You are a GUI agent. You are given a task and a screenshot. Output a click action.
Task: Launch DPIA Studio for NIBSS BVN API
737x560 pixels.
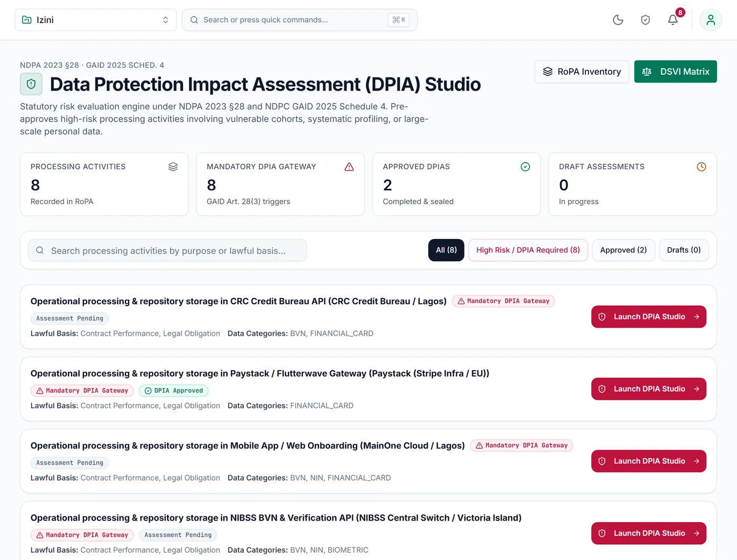click(649, 533)
